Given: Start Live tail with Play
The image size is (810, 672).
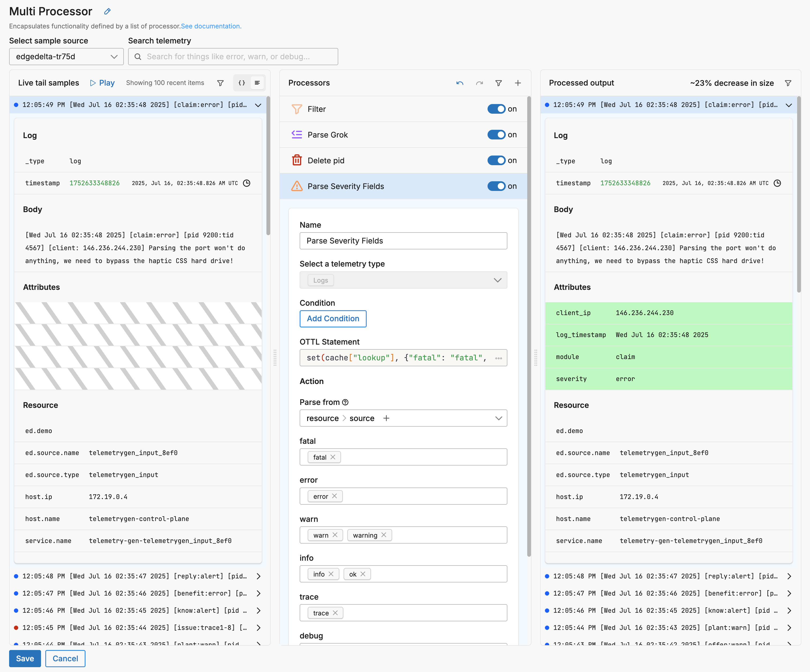Looking at the screenshot, I should (102, 83).
